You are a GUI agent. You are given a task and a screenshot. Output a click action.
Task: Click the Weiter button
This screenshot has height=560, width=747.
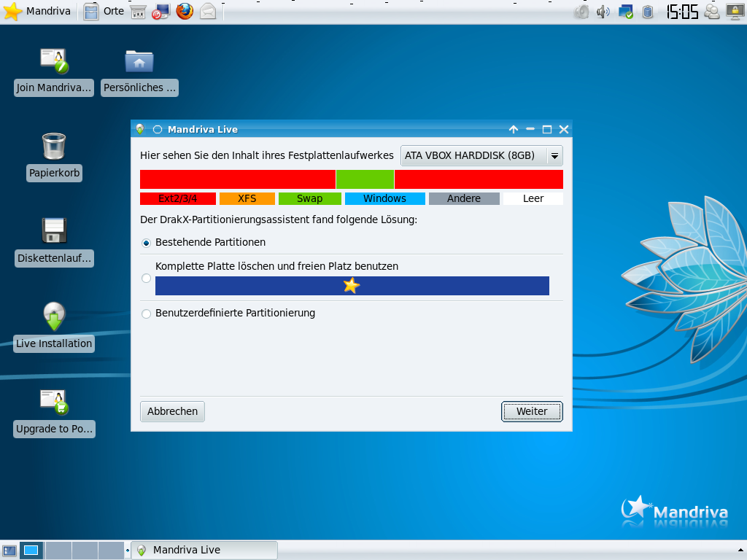532,411
